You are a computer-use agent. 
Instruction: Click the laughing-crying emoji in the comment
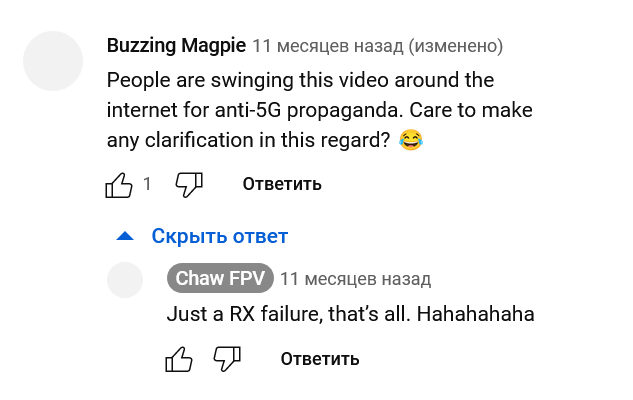[411, 140]
